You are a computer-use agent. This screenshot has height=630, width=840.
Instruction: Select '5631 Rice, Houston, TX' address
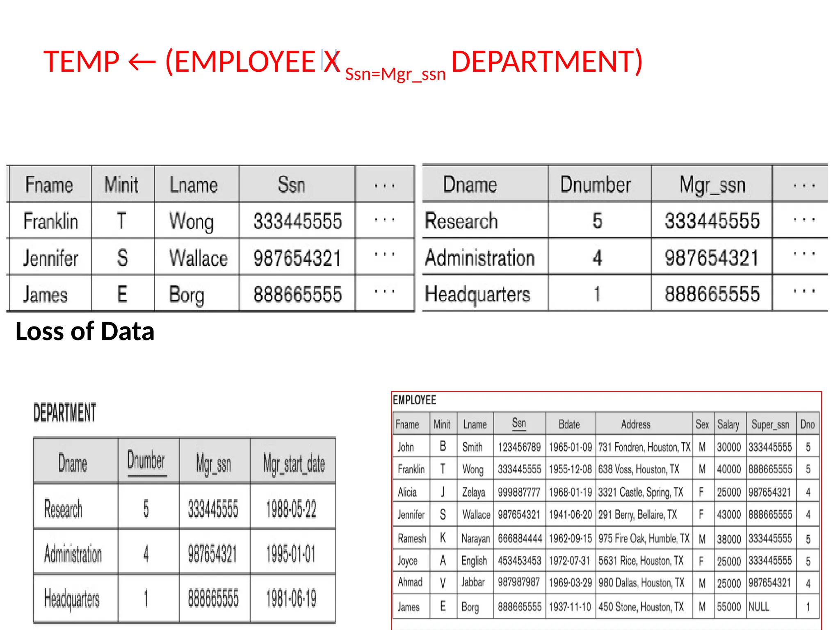(641, 561)
